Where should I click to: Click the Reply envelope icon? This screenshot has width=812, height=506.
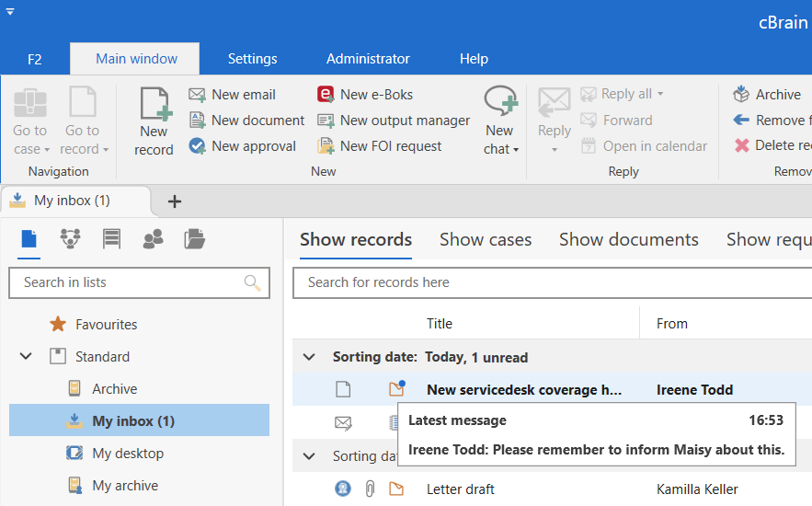coord(555,102)
